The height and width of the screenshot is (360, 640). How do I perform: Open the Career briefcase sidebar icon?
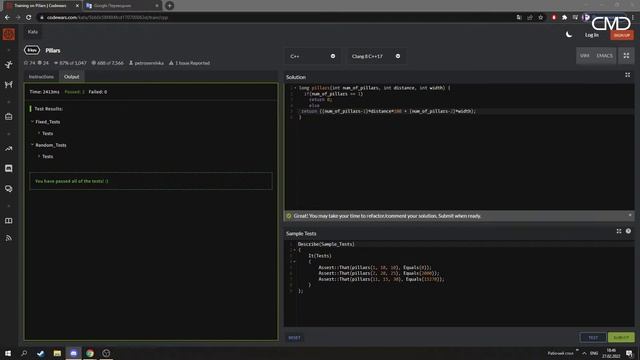coord(9,117)
